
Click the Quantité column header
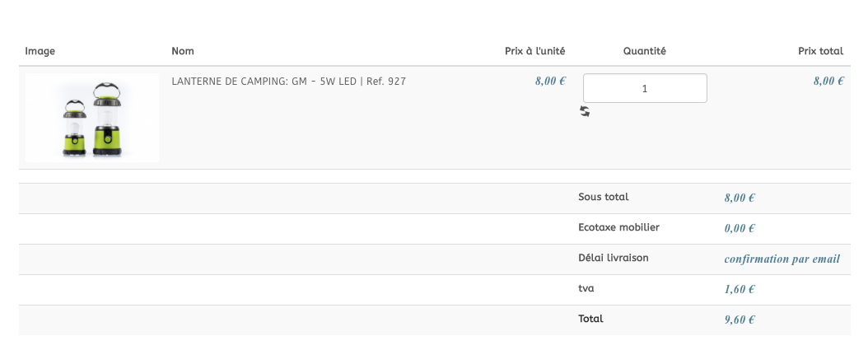(x=644, y=51)
